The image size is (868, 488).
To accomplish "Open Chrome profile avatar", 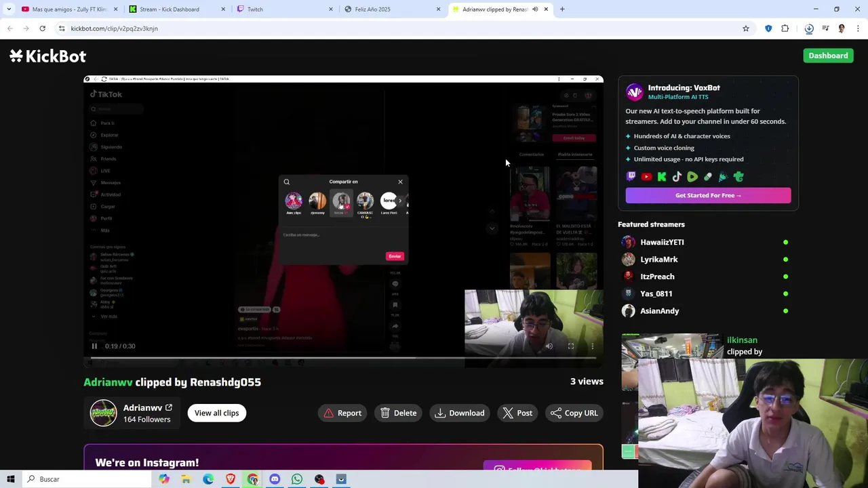I will 842,28.
